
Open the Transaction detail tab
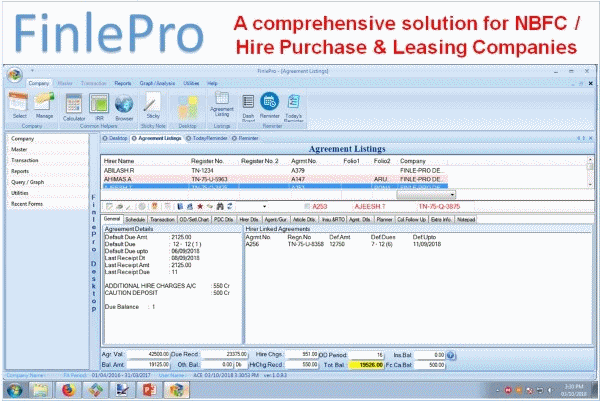click(x=162, y=220)
